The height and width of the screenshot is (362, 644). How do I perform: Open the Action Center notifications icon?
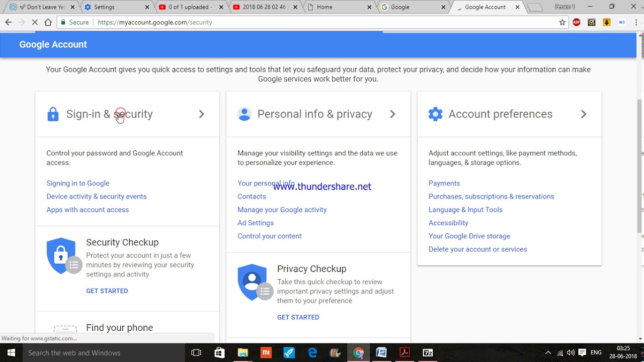582,353
